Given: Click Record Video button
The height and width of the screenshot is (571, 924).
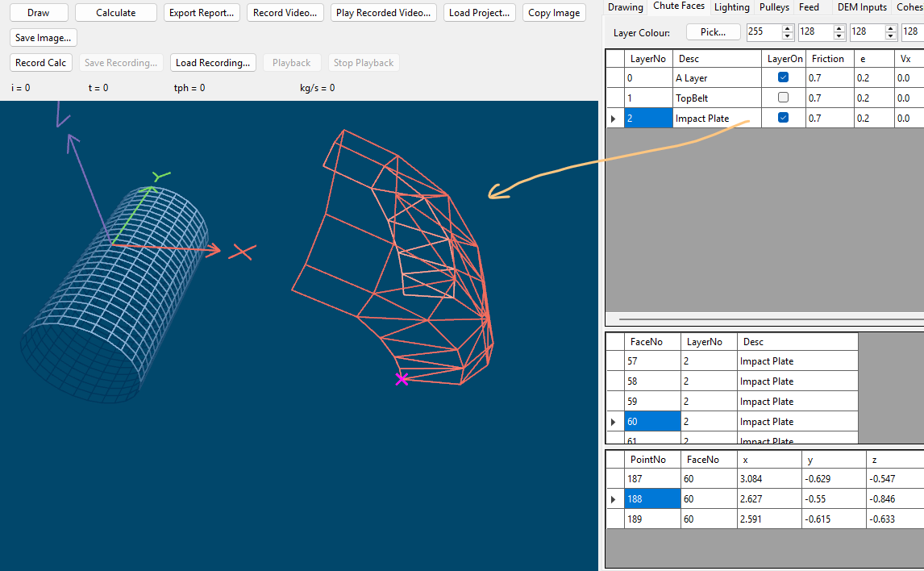Looking at the screenshot, I should coord(285,13).
